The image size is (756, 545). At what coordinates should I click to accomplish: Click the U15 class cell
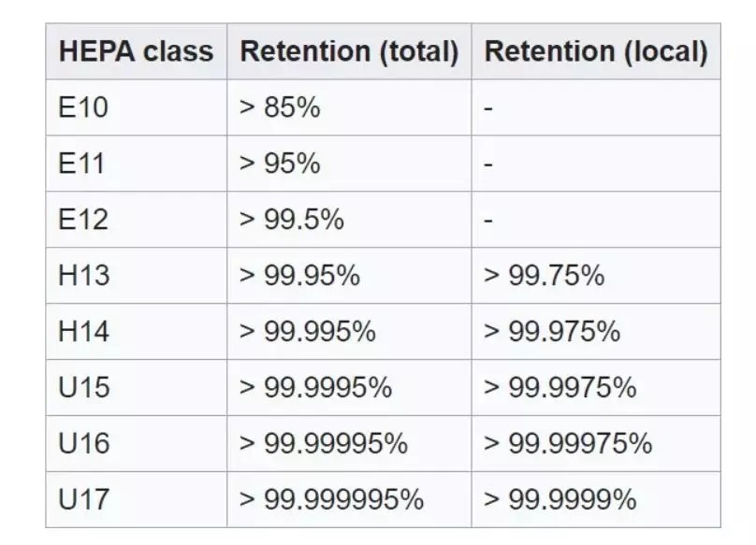[x=84, y=388]
